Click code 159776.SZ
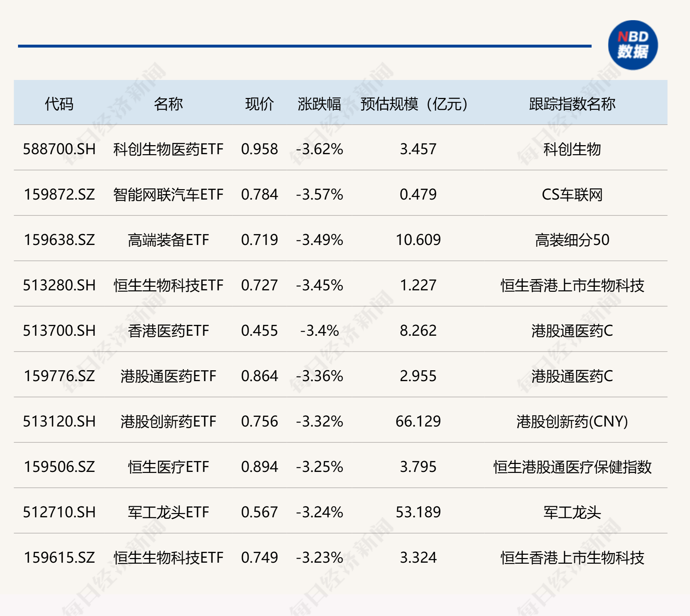Screen dimensions: 690x616 tap(59, 376)
